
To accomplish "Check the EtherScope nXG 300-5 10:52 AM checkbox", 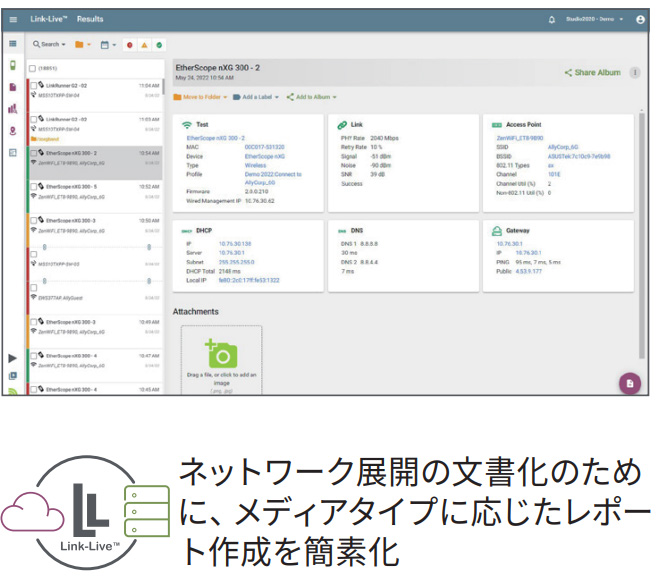I will tap(34, 186).
